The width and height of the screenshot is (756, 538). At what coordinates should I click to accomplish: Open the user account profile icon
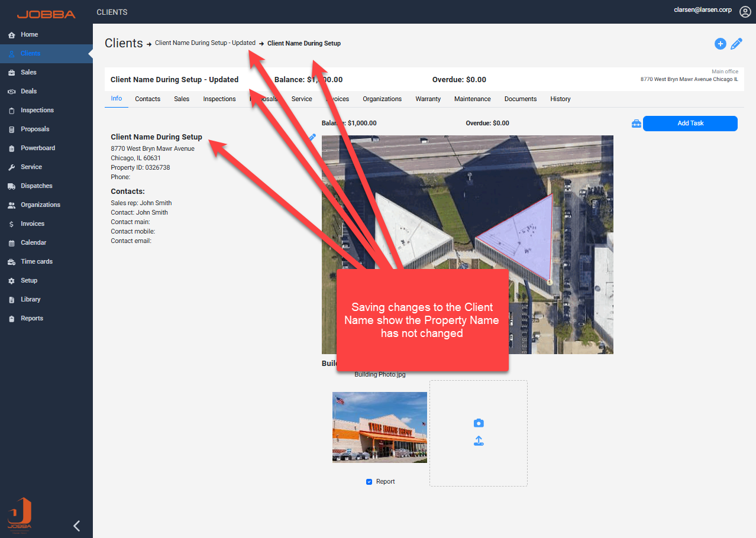pyautogui.click(x=745, y=12)
